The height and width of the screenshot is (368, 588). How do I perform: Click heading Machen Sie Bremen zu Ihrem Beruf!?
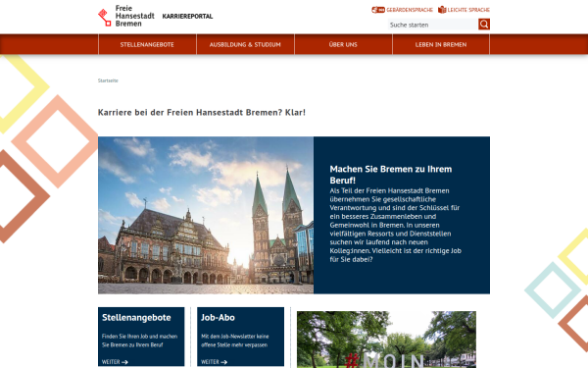pos(391,175)
